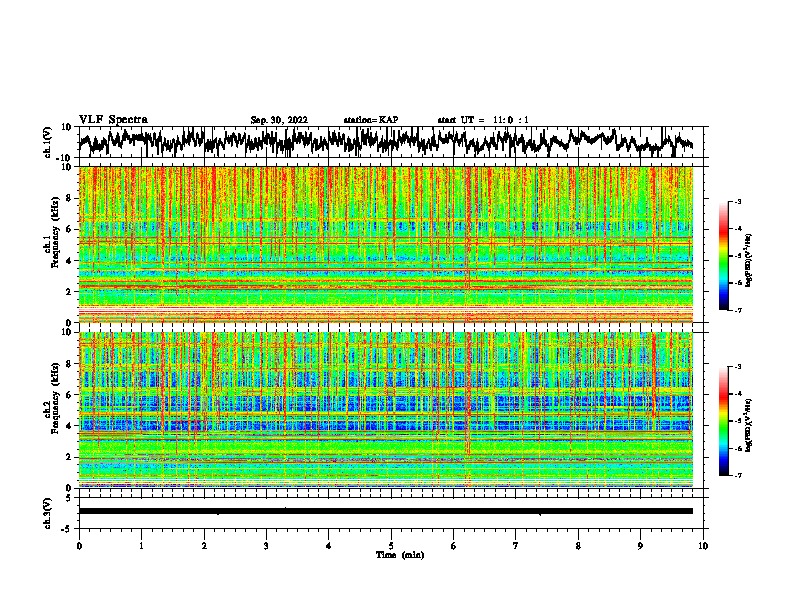The height and width of the screenshot is (612, 792).
Task: Click the "-7" label on ch.2 colorbar
Action: [738, 476]
